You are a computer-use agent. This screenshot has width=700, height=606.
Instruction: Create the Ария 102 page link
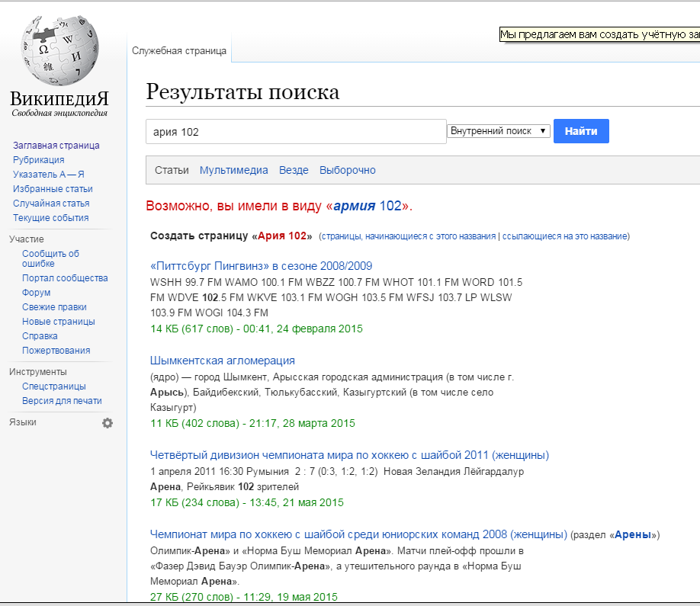pyautogui.click(x=282, y=236)
